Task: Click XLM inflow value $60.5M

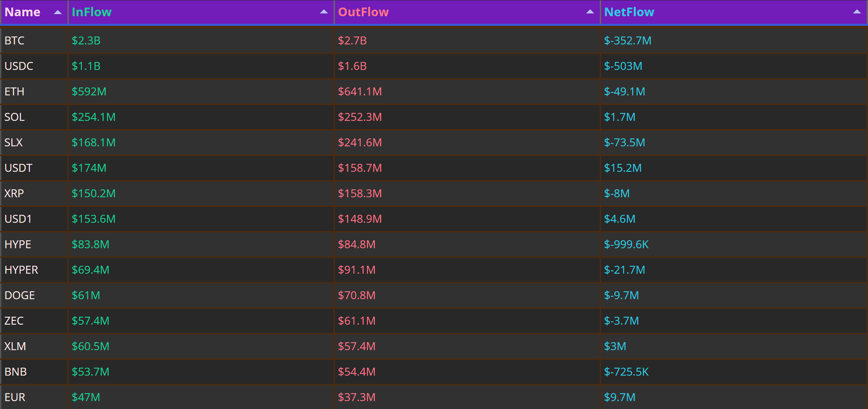Action: click(90, 346)
